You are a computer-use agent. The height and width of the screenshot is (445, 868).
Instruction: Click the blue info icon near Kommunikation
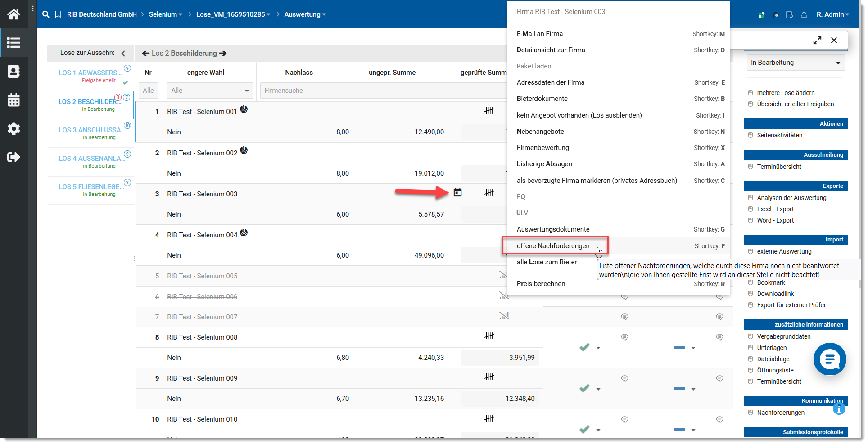tap(839, 409)
